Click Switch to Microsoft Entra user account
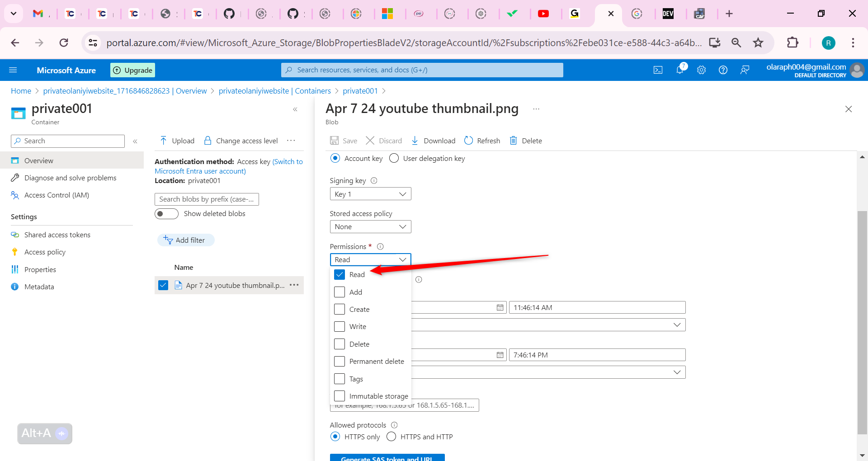The width and height of the screenshot is (868, 461). click(229, 166)
